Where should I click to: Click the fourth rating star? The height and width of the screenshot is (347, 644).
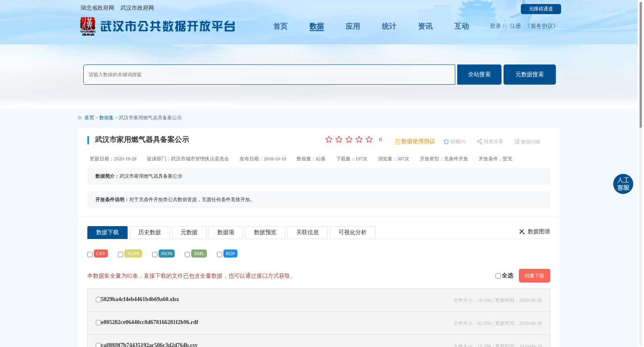pyautogui.click(x=359, y=139)
